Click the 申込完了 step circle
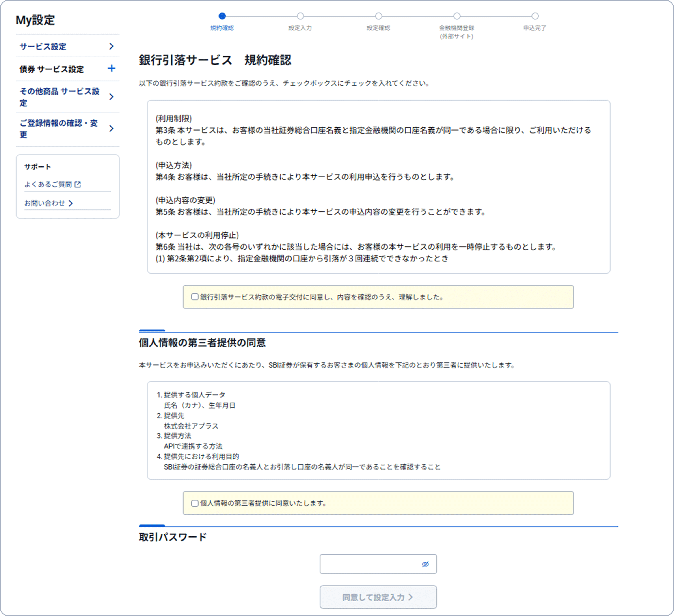The image size is (674, 616). [535, 16]
